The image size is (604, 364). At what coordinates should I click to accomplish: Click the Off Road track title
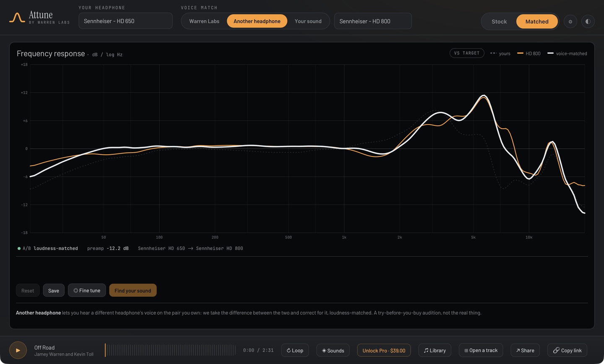44,347
